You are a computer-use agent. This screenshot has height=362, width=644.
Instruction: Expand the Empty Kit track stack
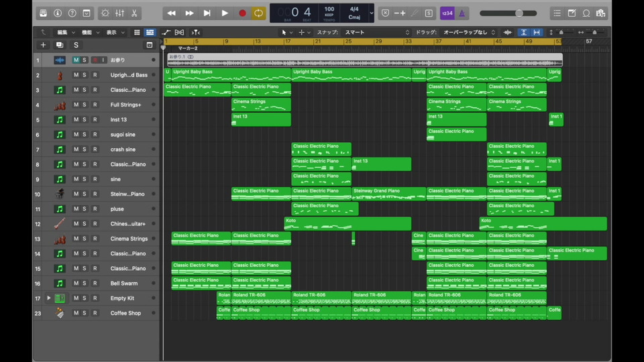coord(48,298)
